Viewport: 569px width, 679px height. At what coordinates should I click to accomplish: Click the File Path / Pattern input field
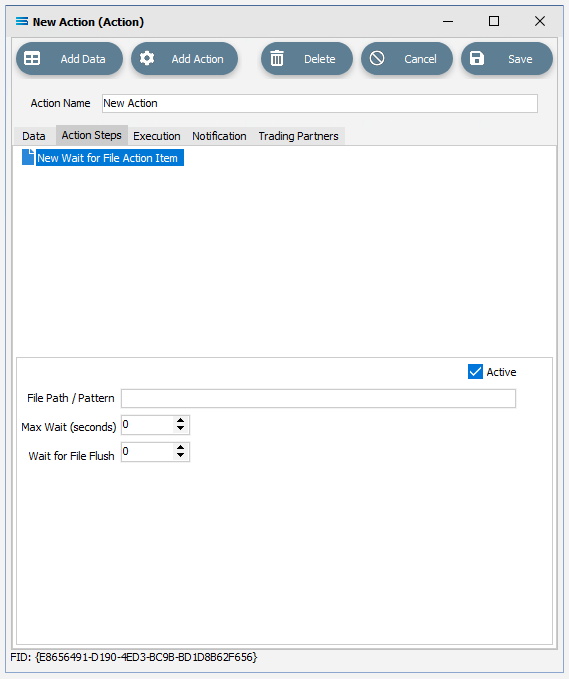(318, 398)
